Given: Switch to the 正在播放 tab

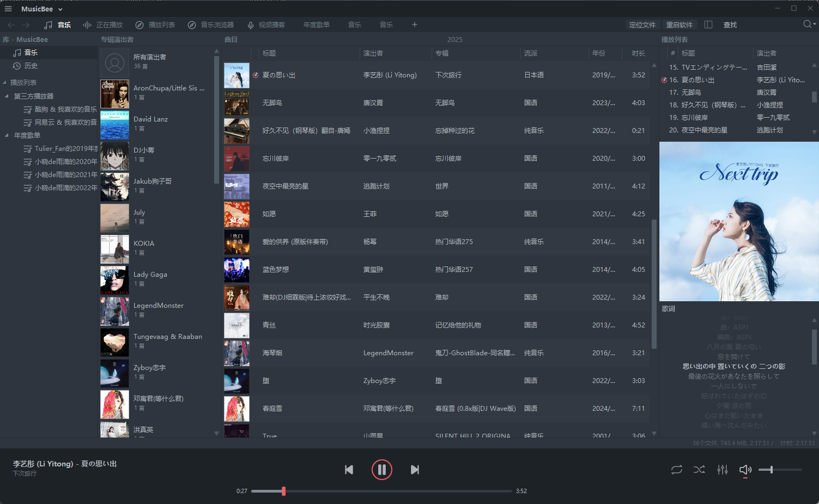Looking at the screenshot, I should (x=103, y=25).
